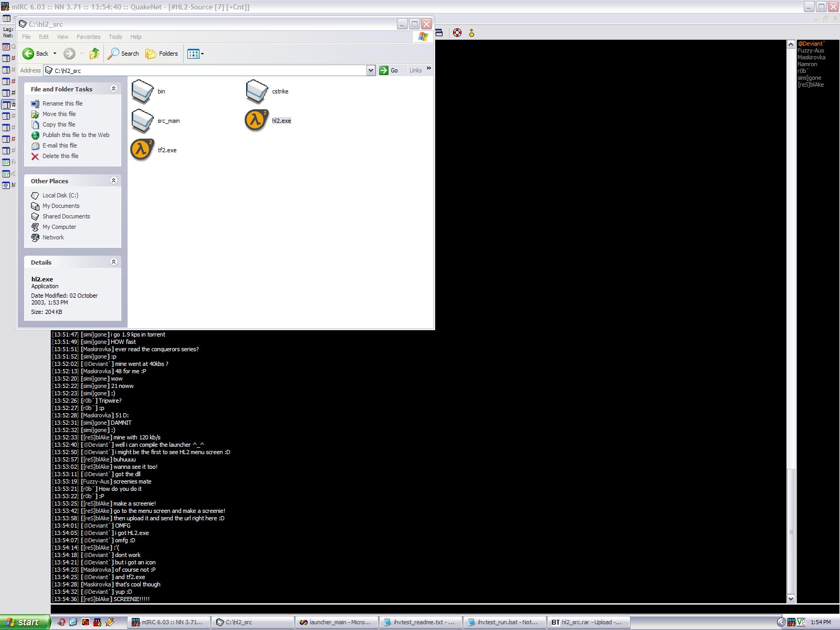Click the My Computer icon in Other Places
The height and width of the screenshot is (630, 840).
point(35,227)
